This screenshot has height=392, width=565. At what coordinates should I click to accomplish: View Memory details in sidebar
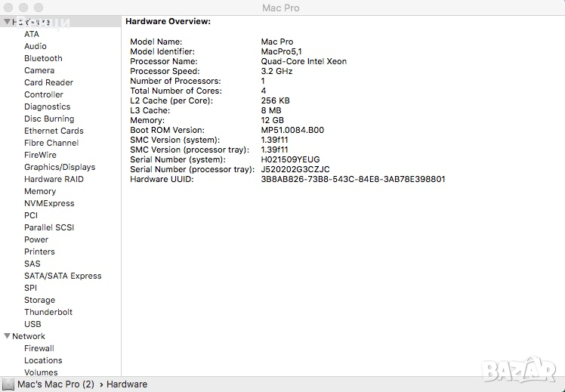pos(40,191)
